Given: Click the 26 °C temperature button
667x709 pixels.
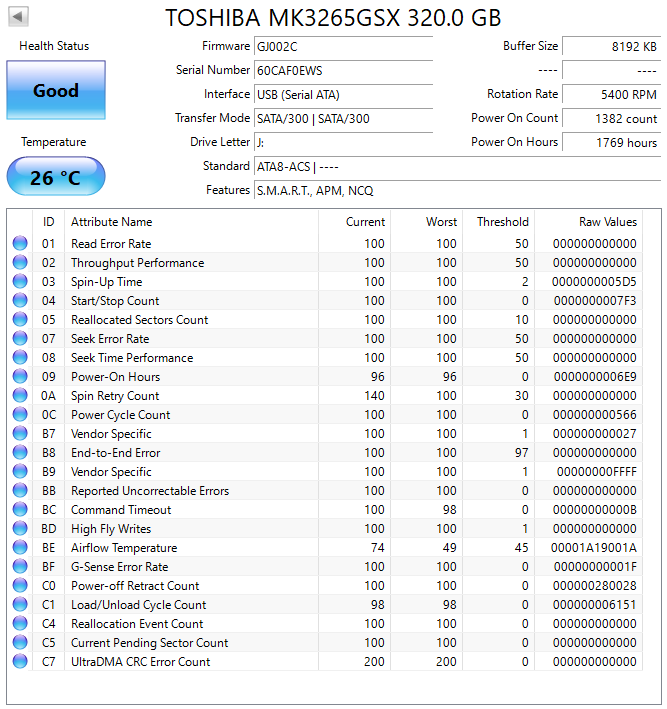Looking at the screenshot, I should 56,176.
